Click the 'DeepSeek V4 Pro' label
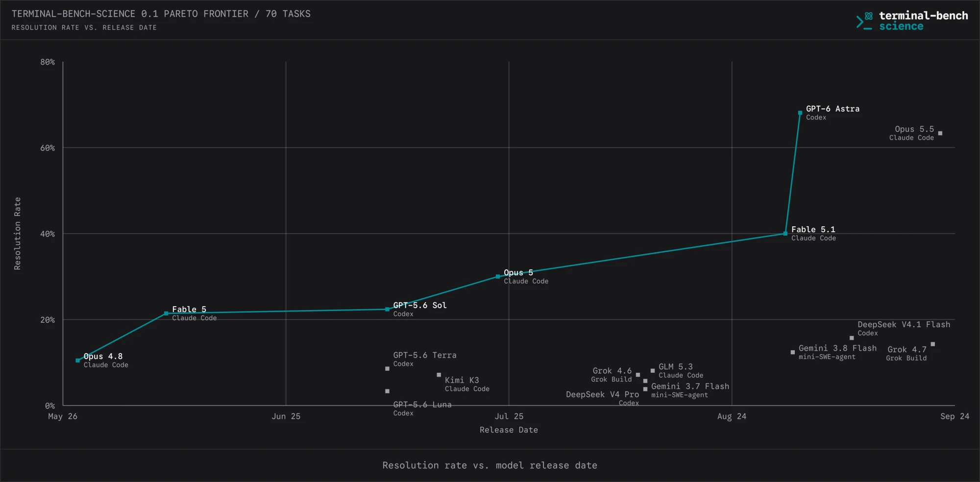Screen dimensions: 980x482 pos(603,394)
